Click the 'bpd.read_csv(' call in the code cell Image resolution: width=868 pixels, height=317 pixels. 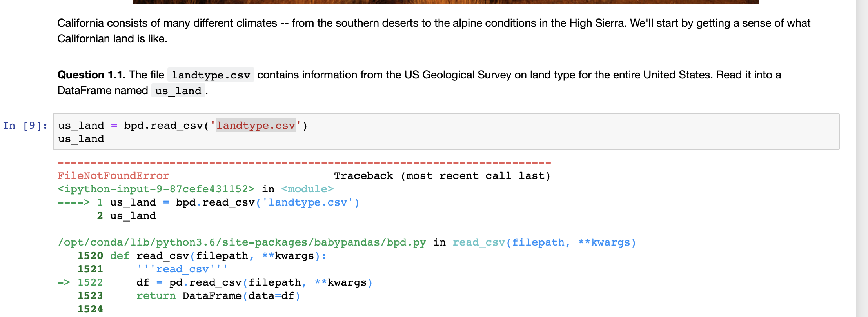(x=166, y=126)
